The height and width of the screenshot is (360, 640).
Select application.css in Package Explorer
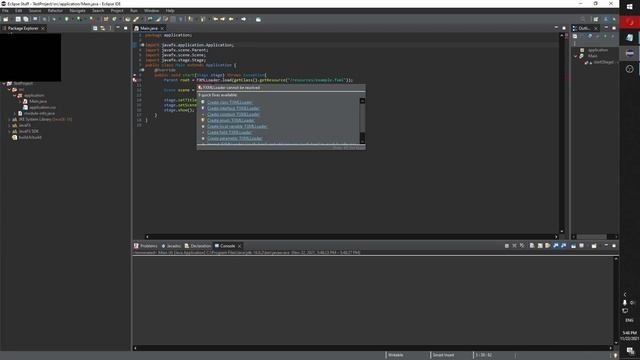click(42, 107)
